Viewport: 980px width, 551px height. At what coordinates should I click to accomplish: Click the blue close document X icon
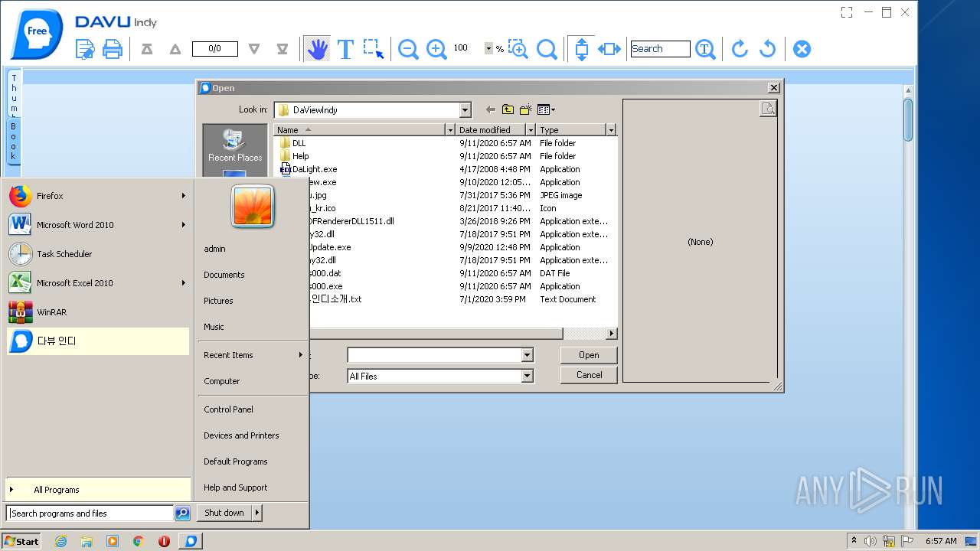tap(802, 49)
